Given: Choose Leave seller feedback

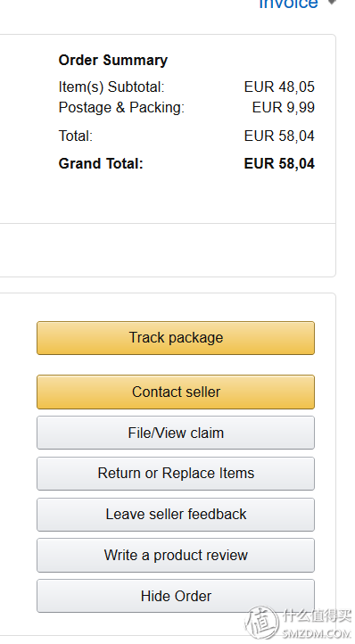Looking at the screenshot, I should pos(176,515).
